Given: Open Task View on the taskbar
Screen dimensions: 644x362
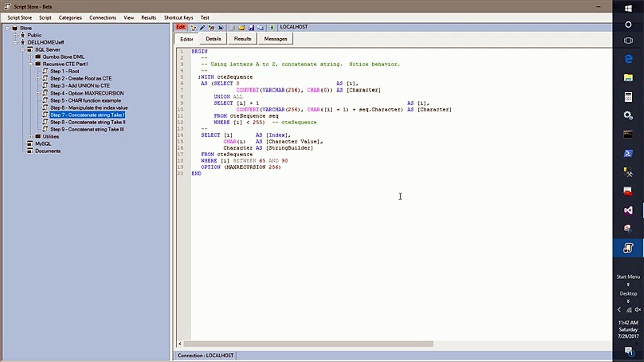Looking at the screenshot, I should pyautogui.click(x=628, y=40).
